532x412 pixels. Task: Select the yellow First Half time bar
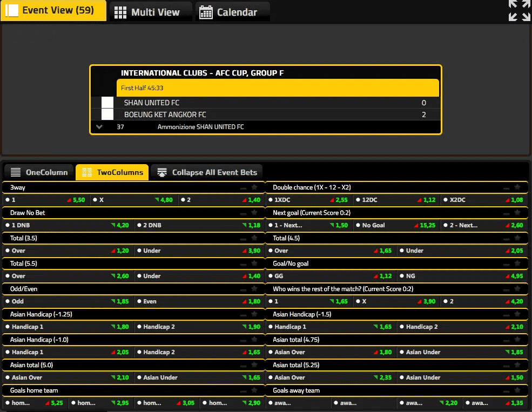pos(278,88)
